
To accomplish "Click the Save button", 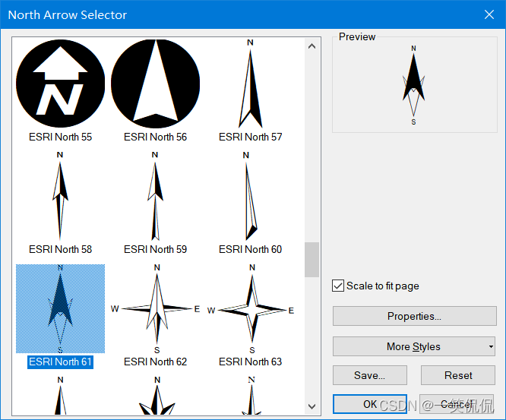I will pyautogui.click(x=370, y=375).
